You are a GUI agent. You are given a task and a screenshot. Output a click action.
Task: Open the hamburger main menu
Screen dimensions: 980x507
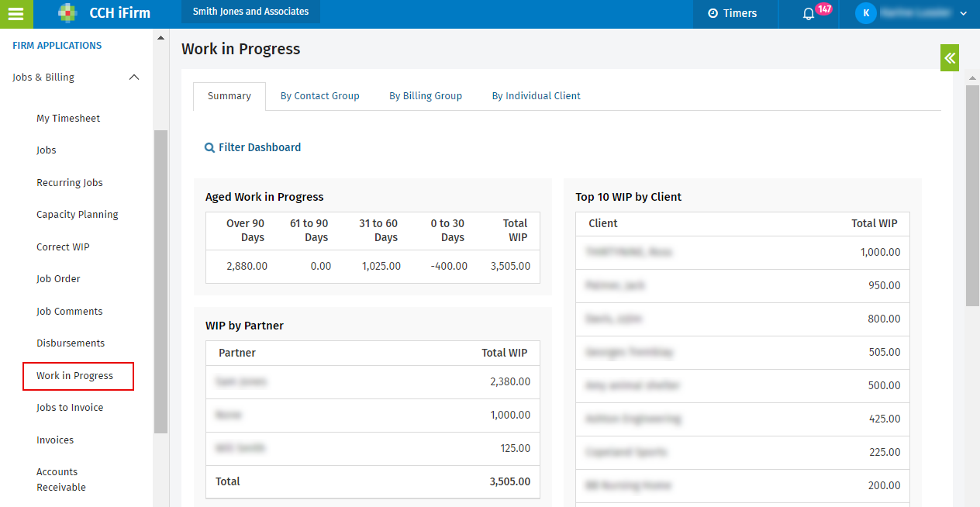click(x=17, y=14)
